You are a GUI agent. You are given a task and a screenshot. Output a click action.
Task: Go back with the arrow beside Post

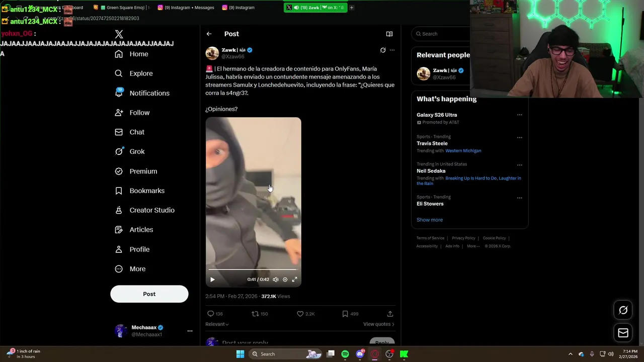(x=209, y=34)
